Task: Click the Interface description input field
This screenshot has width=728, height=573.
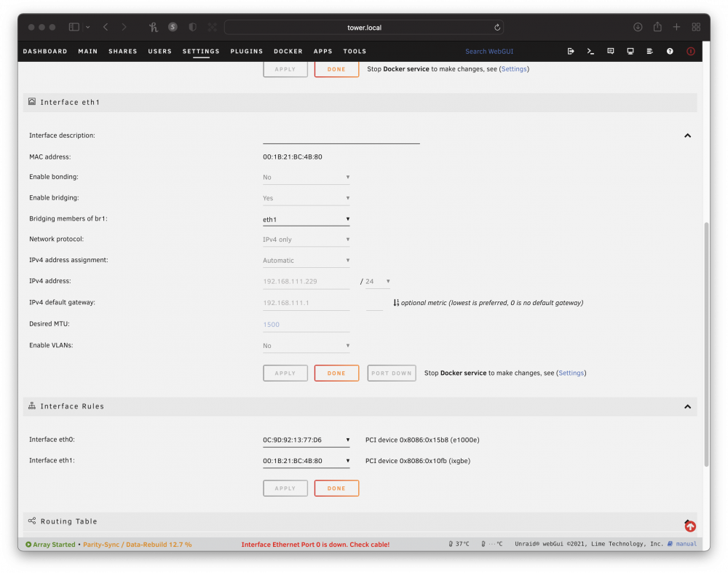Action: tap(341, 136)
